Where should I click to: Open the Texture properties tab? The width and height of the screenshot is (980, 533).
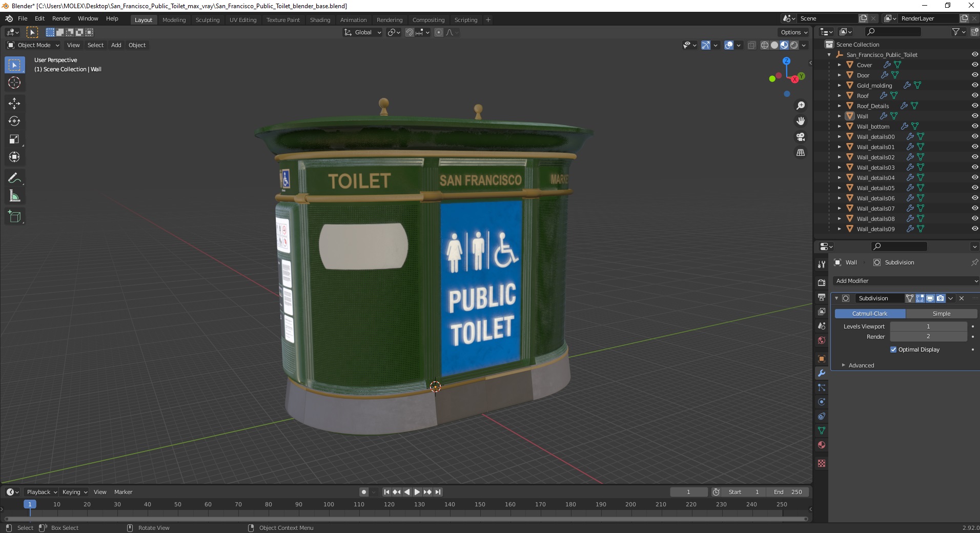coord(822,463)
